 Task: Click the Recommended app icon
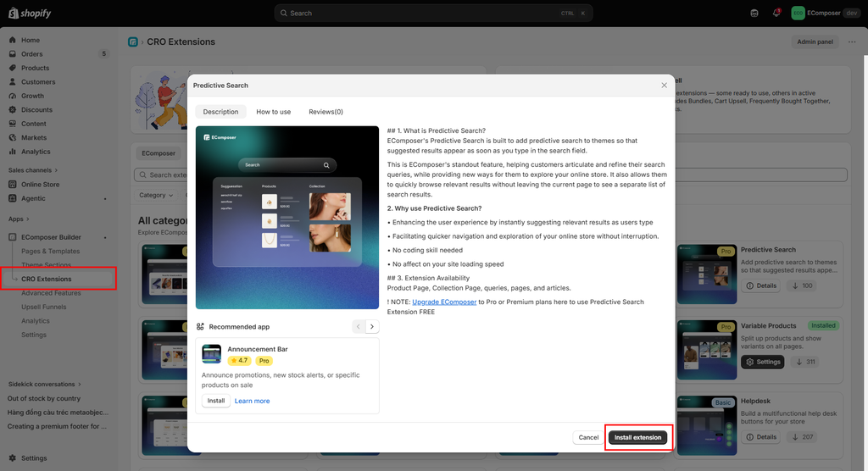coord(200,326)
